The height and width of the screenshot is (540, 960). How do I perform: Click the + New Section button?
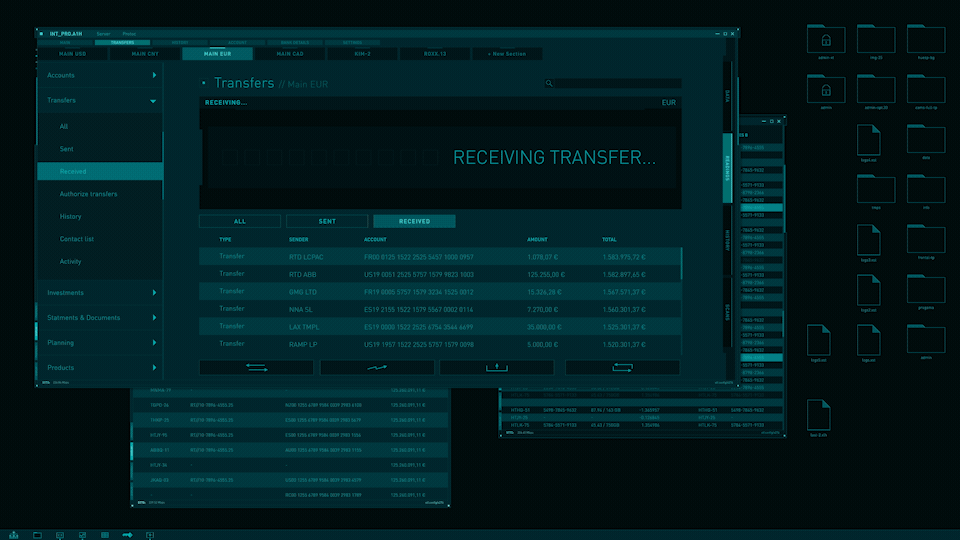(507, 54)
